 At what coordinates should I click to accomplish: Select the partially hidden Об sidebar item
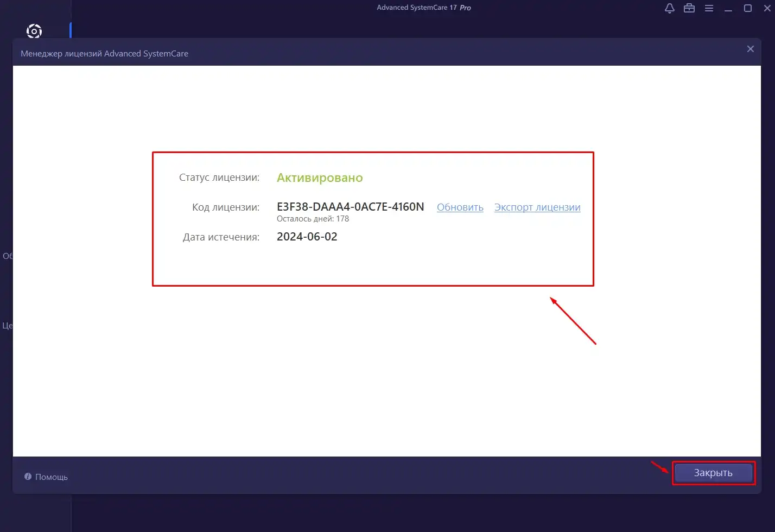pyautogui.click(x=7, y=256)
